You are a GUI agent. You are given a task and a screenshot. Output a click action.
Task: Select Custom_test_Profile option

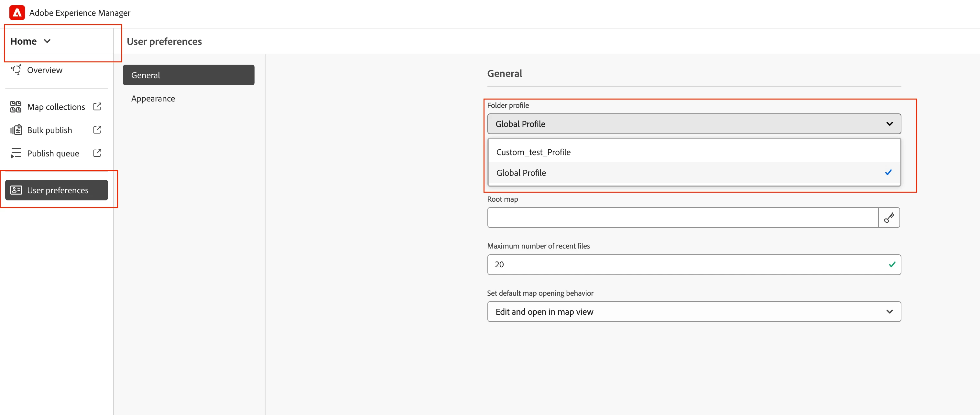click(x=533, y=152)
